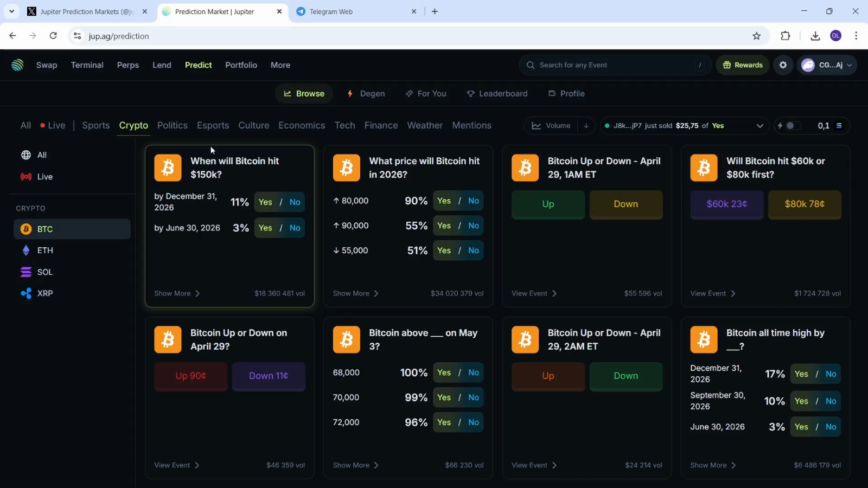Go back in browser history

coord(12,36)
